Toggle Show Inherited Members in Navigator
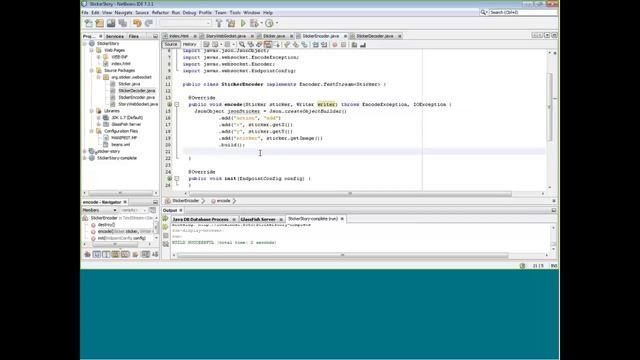 pos(87,254)
